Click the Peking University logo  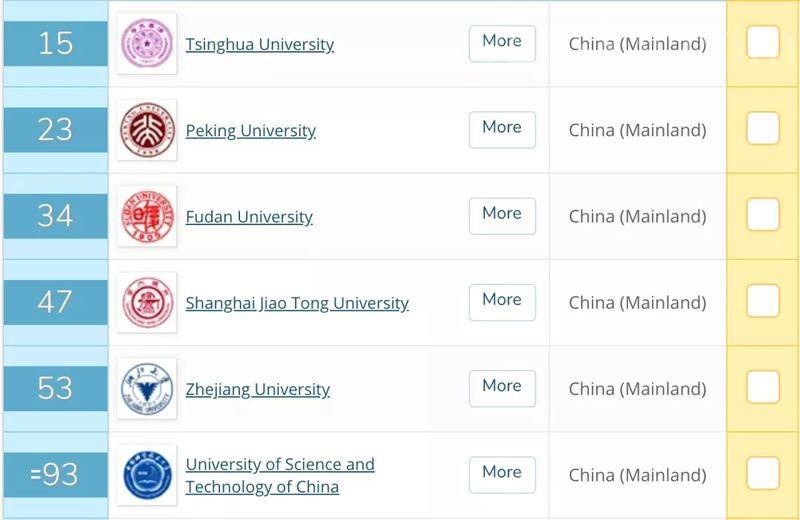(147, 130)
